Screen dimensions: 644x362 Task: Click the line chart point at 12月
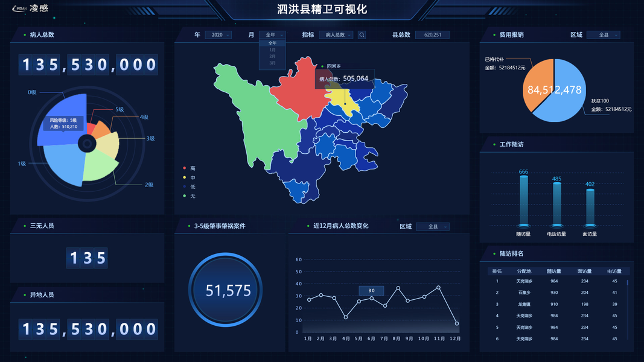(x=457, y=323)
